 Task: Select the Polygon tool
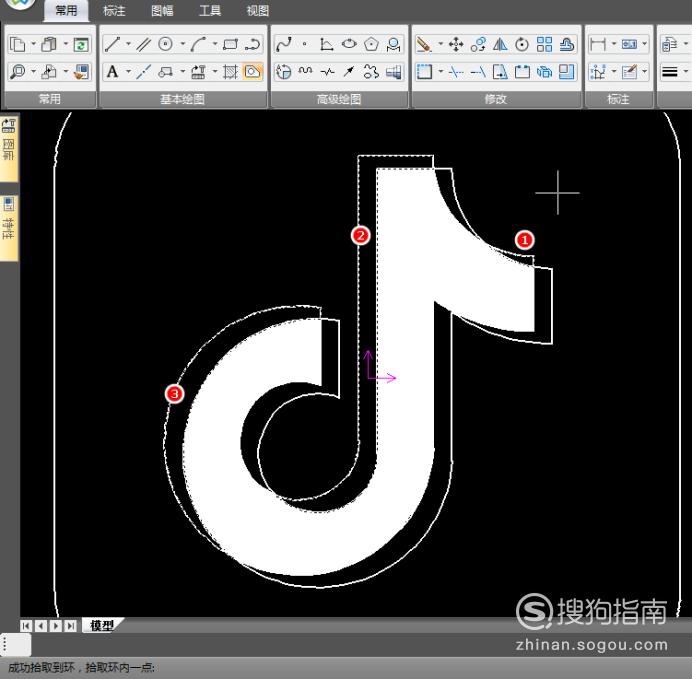click(x=371, y=45)
